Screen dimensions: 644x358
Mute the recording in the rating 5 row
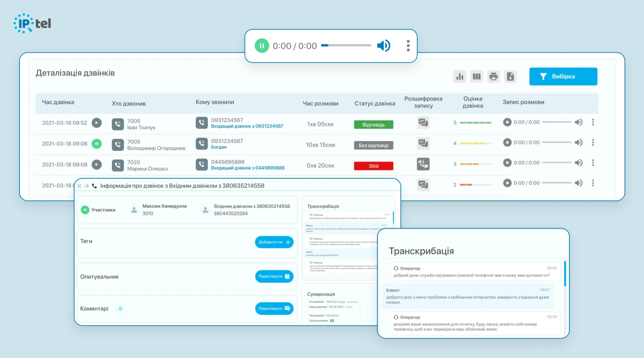pyautogui.click(x=579, y=122)
